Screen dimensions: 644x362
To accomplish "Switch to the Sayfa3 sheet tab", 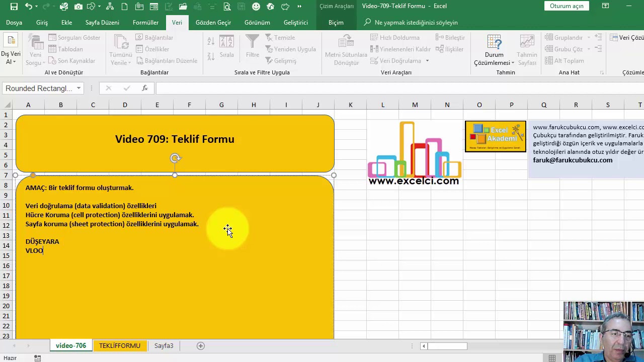I will click(164, 346).
